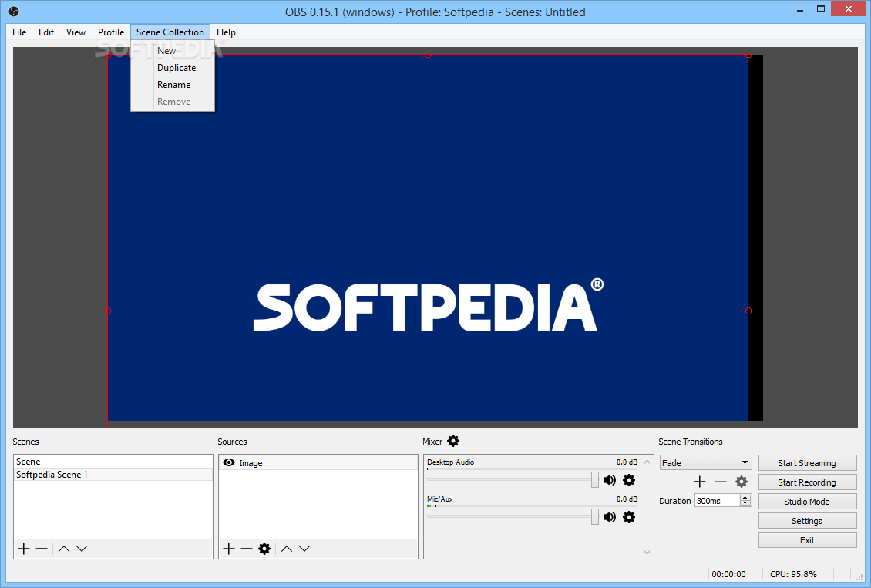Add a new source with the plus icon

(x=228, y=548)
